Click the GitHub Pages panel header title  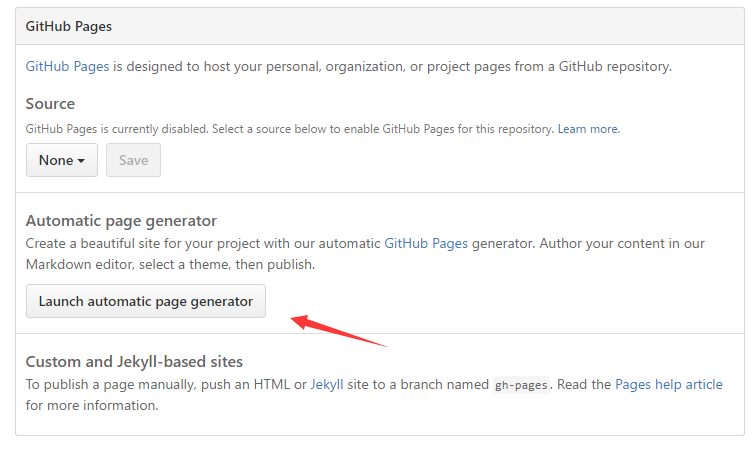coord(69,26)
